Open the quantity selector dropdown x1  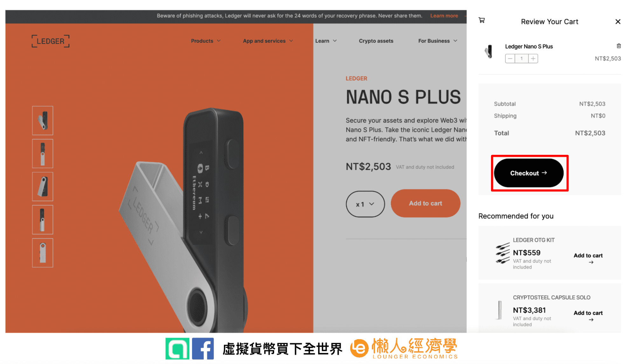364,203
